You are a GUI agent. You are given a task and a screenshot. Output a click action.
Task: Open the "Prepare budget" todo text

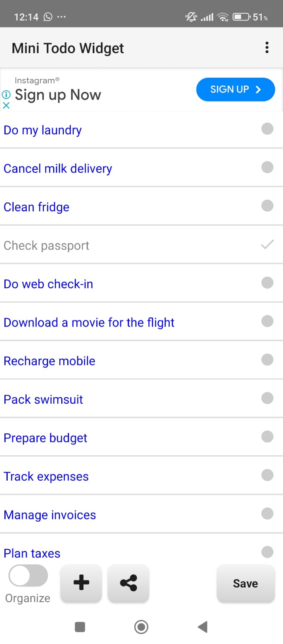(x=45, y=438)
